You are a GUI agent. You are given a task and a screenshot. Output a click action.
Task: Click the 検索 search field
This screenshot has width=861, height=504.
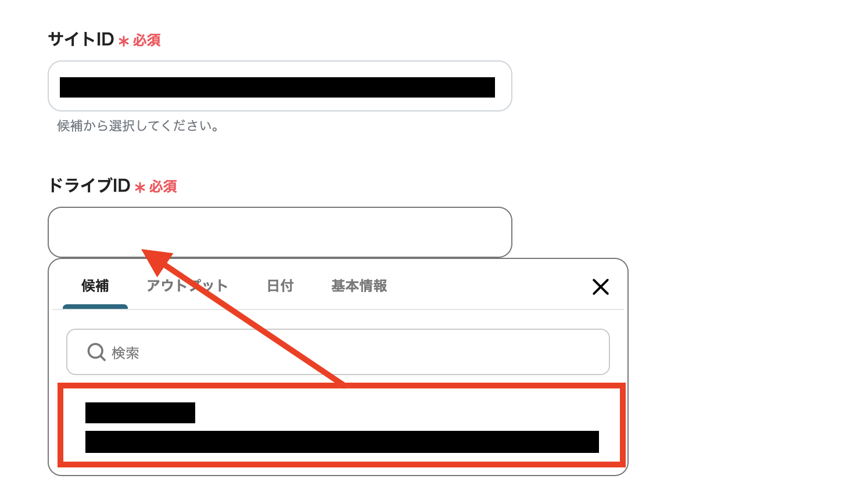point(338,352)
